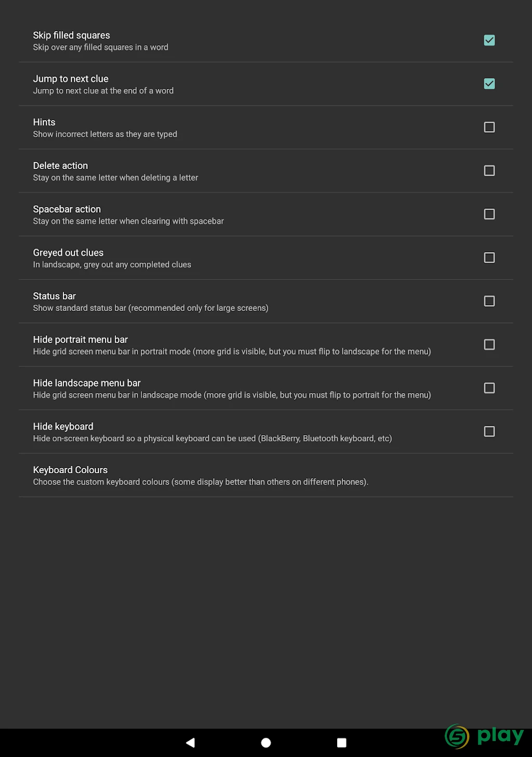Tap the Android home circle icon
Screen dimensions: 532x757
[x=266, y=742]
